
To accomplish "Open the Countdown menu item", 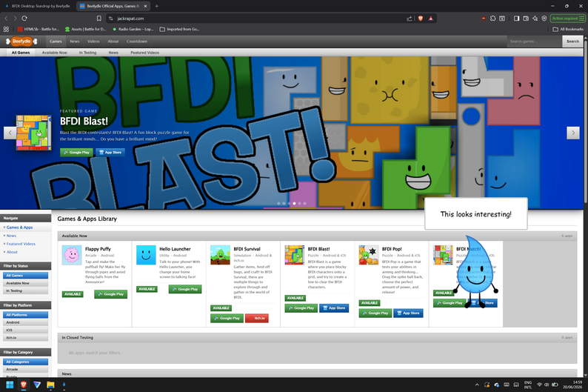I will [137, 41].
